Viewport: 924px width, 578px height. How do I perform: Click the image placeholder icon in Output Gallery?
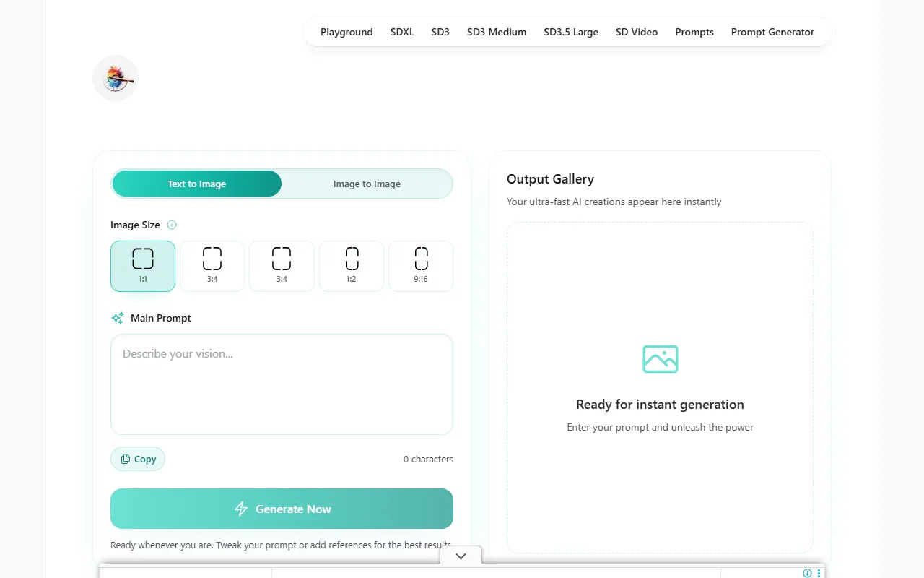660,359
